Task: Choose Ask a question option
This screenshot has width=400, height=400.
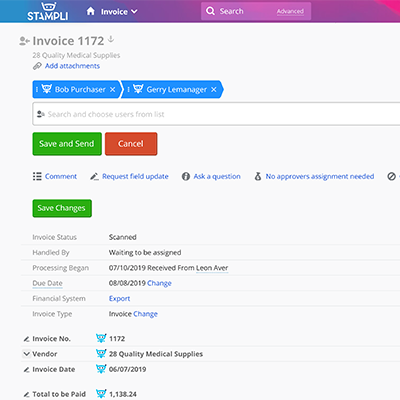Action: [x=217, y=176]
